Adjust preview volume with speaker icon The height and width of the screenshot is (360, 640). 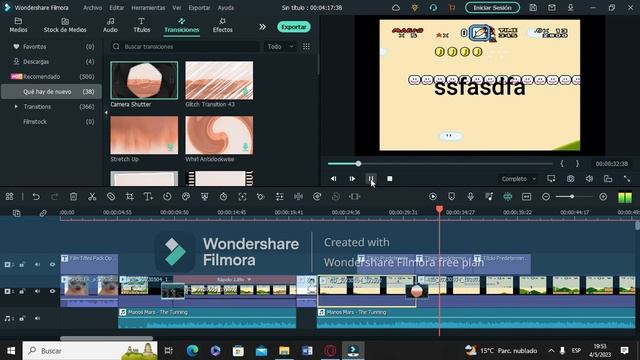(589, 179)
